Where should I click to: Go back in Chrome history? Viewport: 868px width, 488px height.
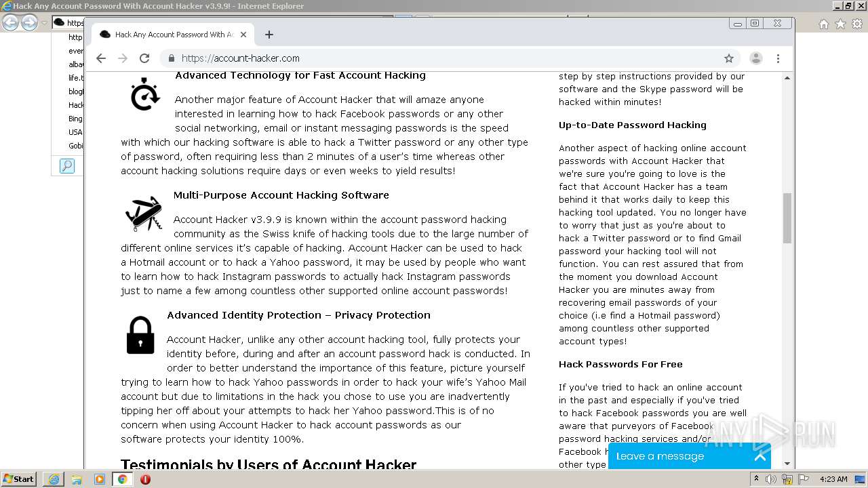click(101, 58)
